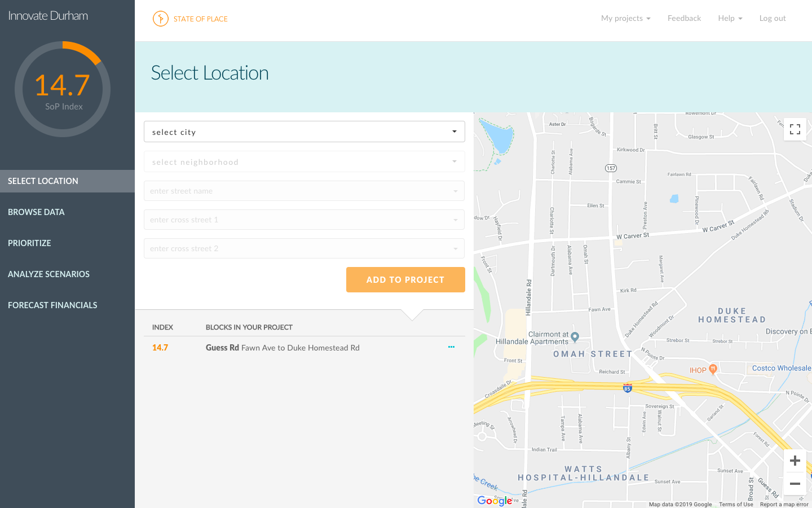
Task: Click the enter street name field
Action: click(304, 191)
